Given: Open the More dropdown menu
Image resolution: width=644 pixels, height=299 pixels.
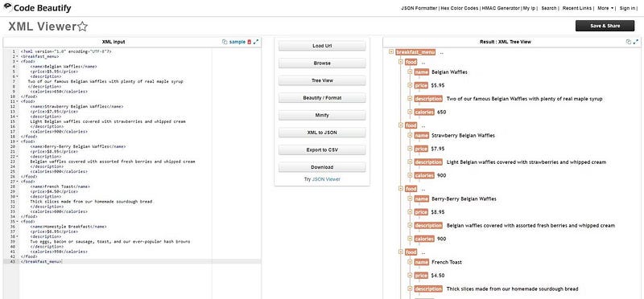Looking at the screenshot, I should pos(605,8).
